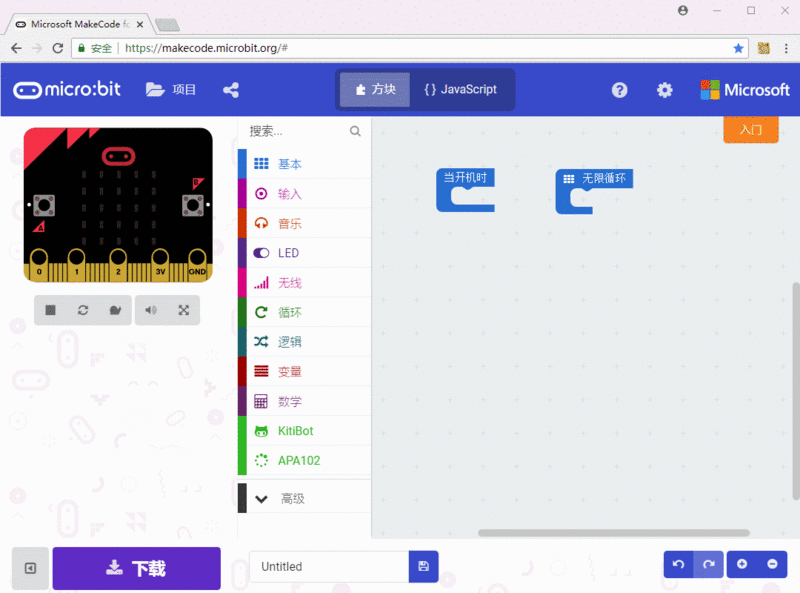Zoom out the blocks workspace
Image resolution: width=800 pixels, height=593 pixels.
tap(772, 564)
